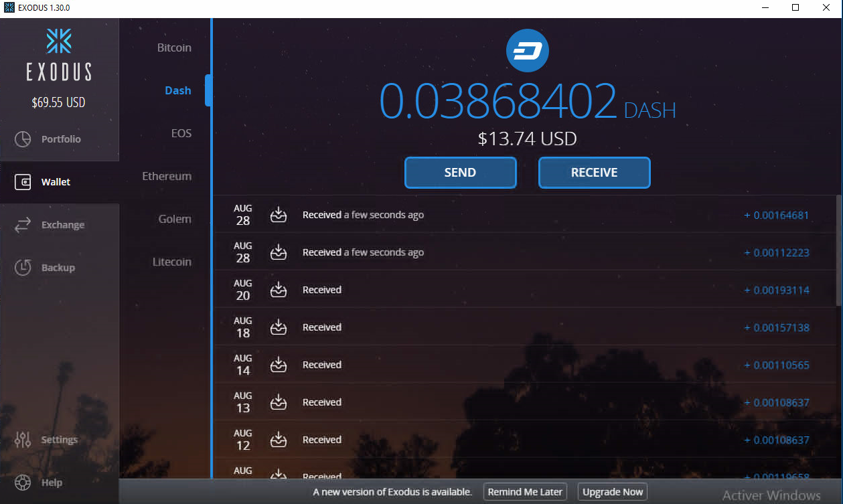Click the Upgrade Now button
843x504 pixels.
[613, 492]
